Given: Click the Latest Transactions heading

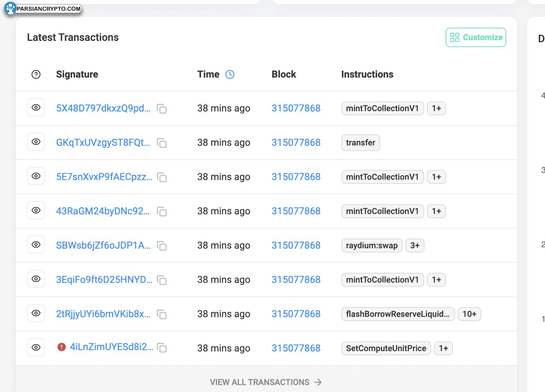Looking at the screenshot, I should [x=73, y=37].
